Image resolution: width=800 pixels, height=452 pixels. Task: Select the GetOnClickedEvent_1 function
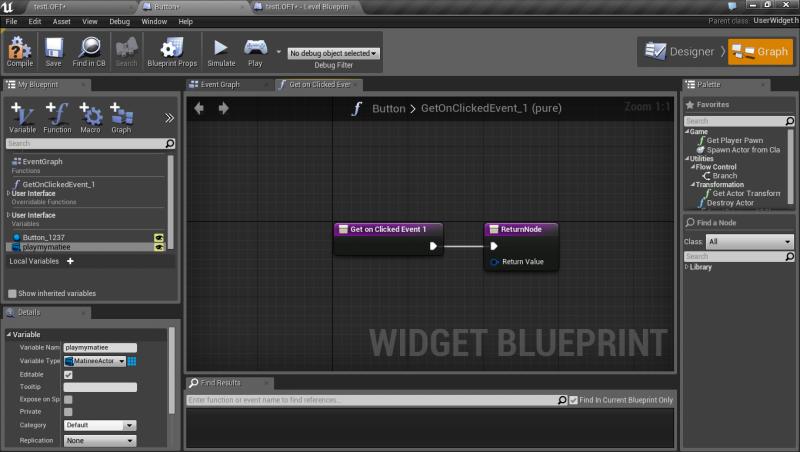click(x=58, y=184)
